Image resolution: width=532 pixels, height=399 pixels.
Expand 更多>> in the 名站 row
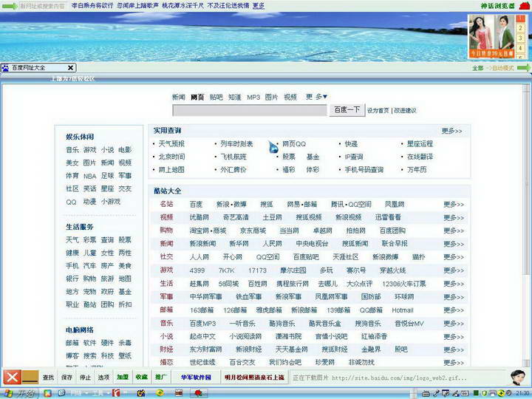point(454,204)
